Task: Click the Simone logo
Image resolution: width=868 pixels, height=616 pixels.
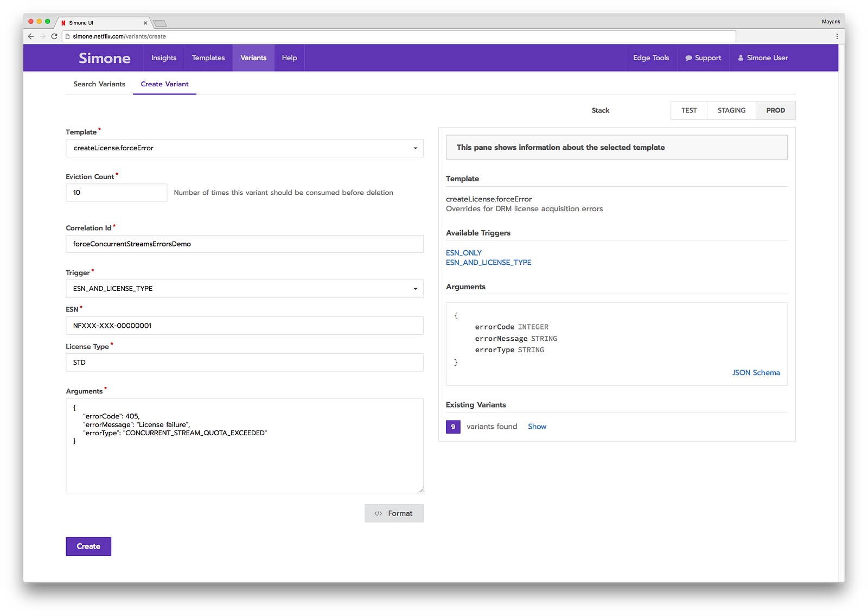Action: pyautogui.click(x=105, y=58)
